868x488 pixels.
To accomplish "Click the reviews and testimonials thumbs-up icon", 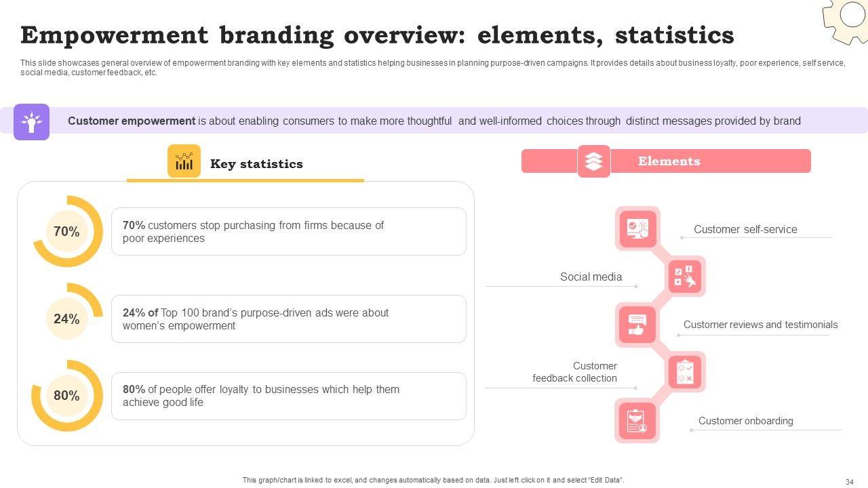I will click(x=637, y=324).
